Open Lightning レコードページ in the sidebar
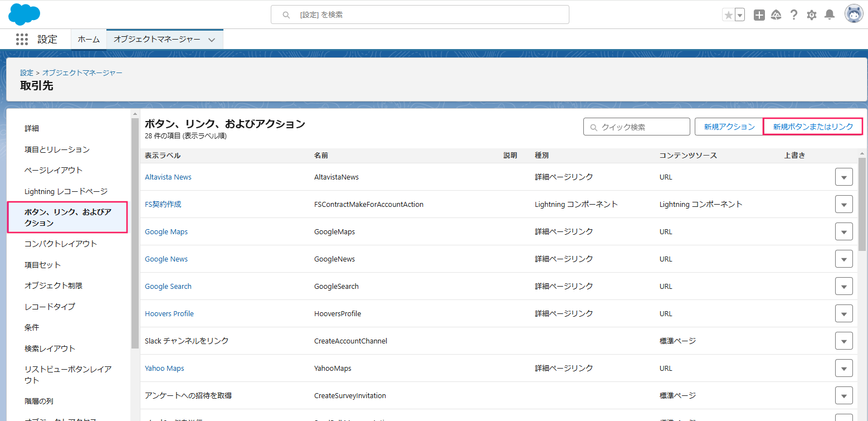Viewport: 868px width, 421px height. 66,191
